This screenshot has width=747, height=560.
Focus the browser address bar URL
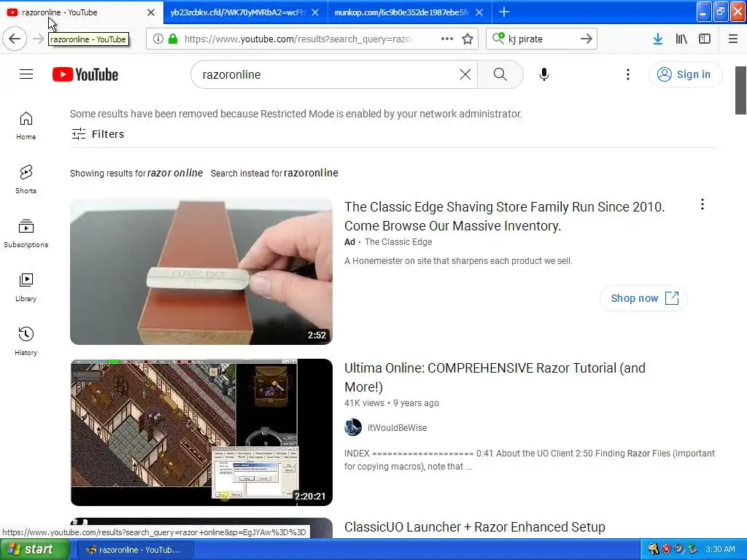(299, 39)
